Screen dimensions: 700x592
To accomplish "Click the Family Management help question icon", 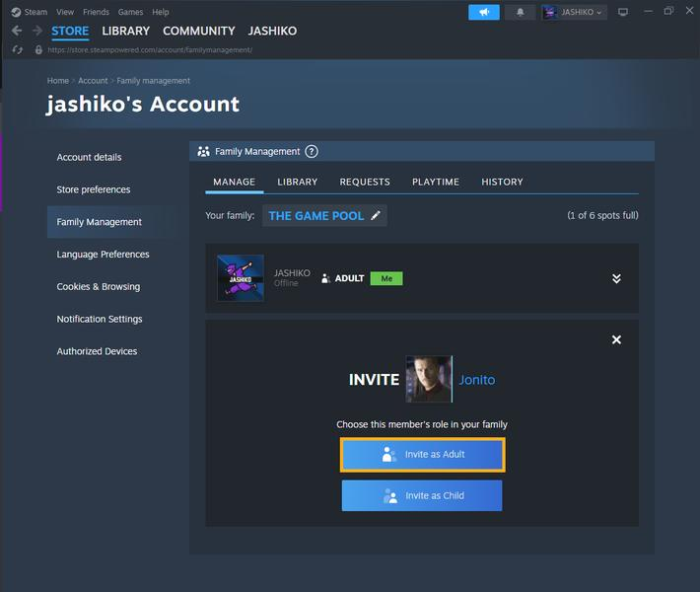I will [x=312, y=152].
